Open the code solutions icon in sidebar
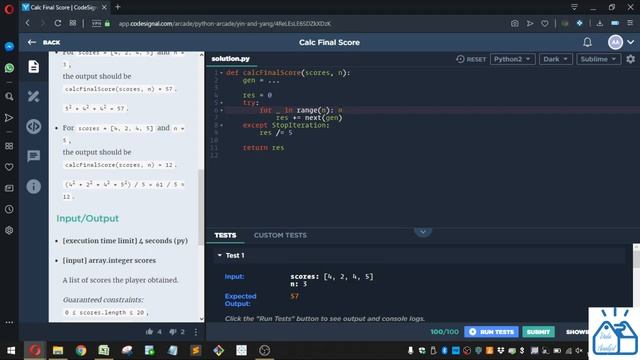The height and width of the screenshot is (360, 640). [33, 127]
